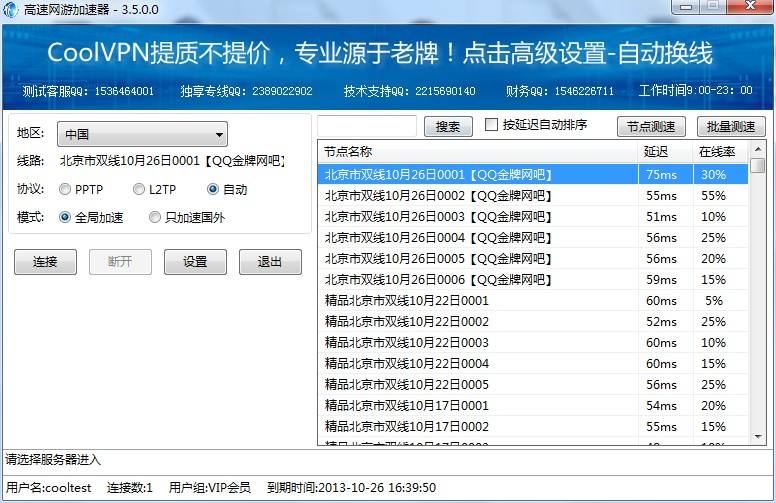Image resolution: width=776 pixels, height=503 pixels.
Task: Click 用户名:cooltest in status bar
Action: [x=48, y=488]
